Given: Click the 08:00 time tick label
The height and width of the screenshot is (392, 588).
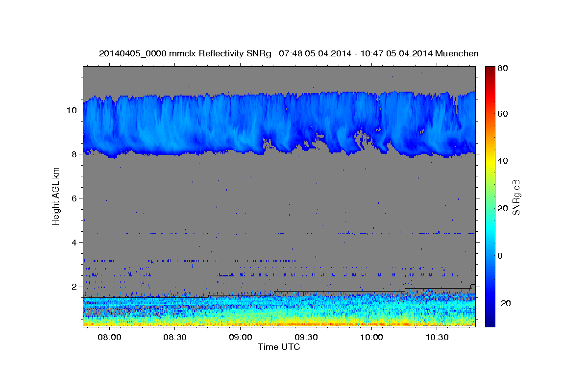Looking at the screenshot, I should pos(110,338).
